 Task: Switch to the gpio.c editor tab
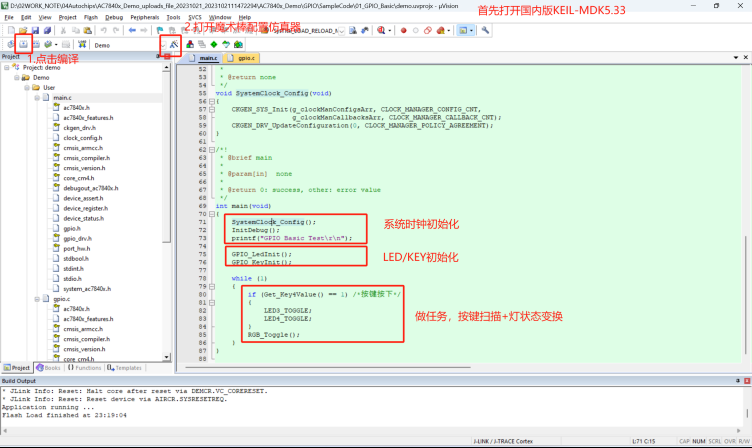242,58
